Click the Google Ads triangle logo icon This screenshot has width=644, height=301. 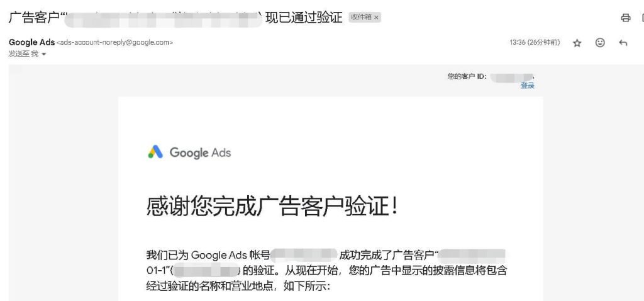point(156,152)
